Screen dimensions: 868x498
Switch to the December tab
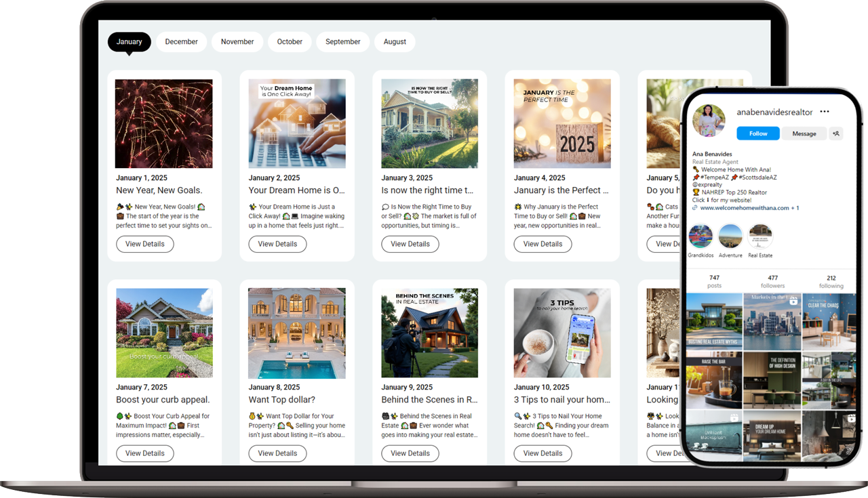[x=181, y=42]
